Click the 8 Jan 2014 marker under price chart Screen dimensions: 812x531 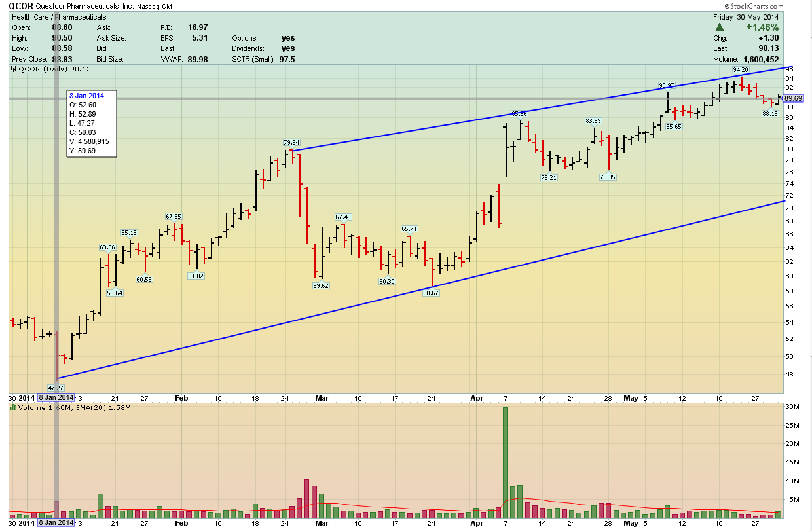(x=56, y=397)
